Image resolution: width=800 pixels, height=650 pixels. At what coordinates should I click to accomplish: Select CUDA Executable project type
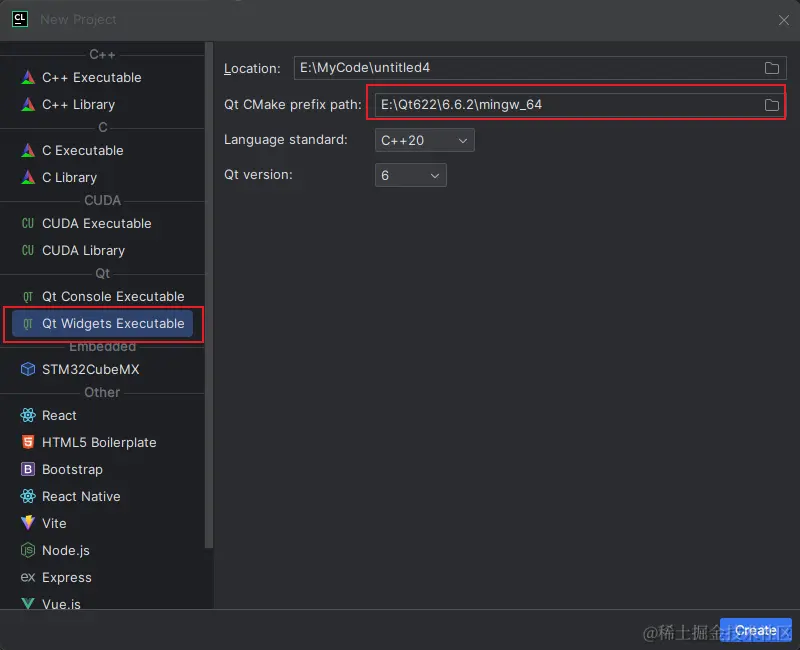coord(103,223)
